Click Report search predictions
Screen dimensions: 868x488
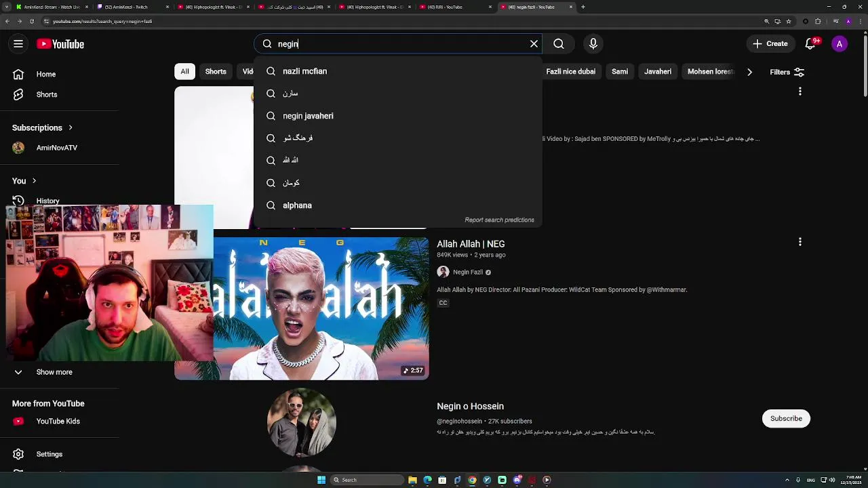[499, 220]
